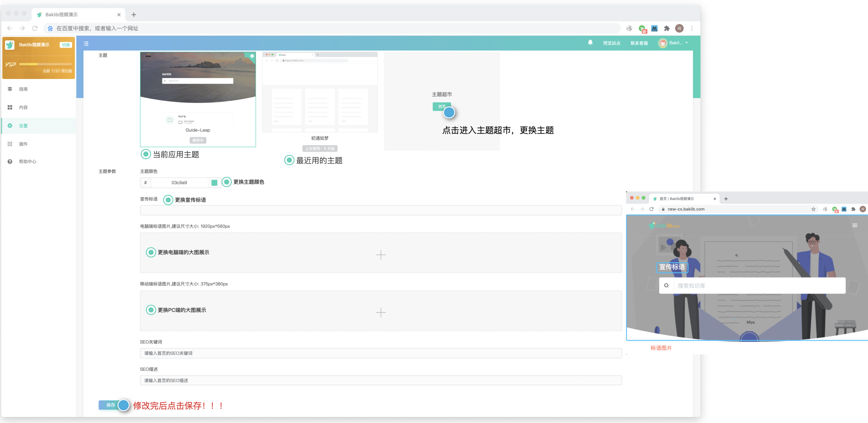This screenshot has height=423, width=868.
Task: Click the VIP feature progress bar
Action: click(45, 64)
